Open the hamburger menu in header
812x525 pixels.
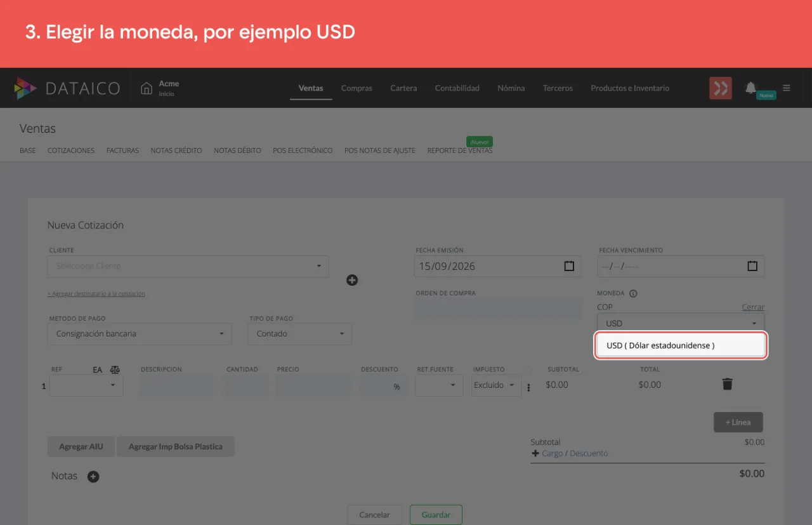pyautogui.click(x=787, y=88)
